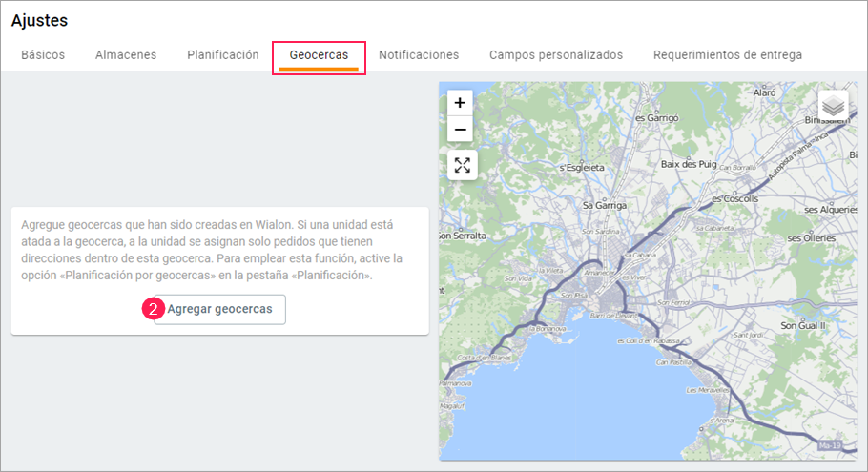Switch to Campos personalizados tab
The image size is (868, 472).
pyautogui.click(x=556, y=54)
